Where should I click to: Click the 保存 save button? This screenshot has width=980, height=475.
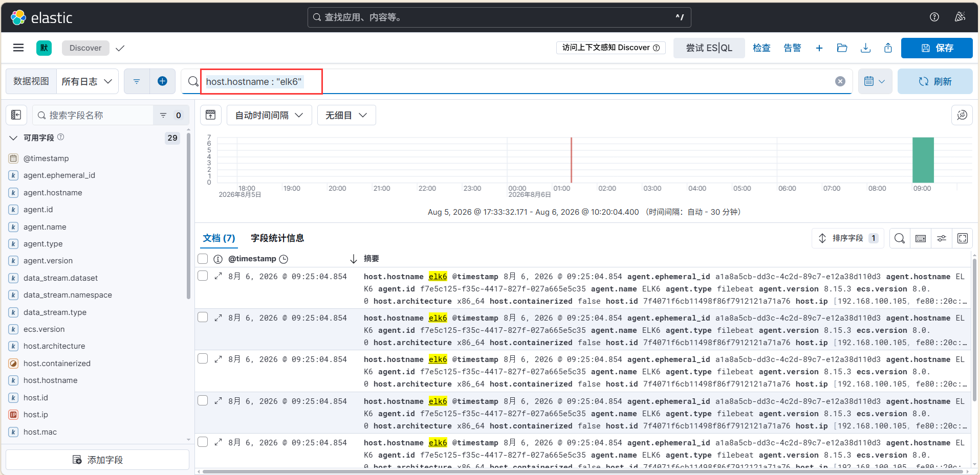[x=937, y=48]
